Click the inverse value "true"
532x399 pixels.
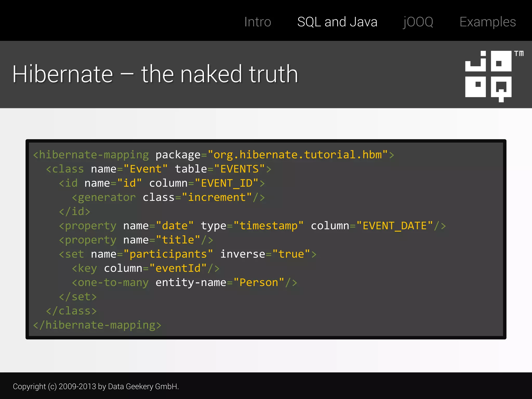(291, 254)
